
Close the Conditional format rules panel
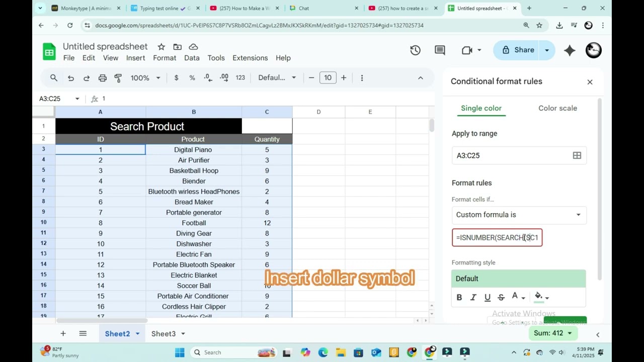pyautogui.click(x=590, y=82)
